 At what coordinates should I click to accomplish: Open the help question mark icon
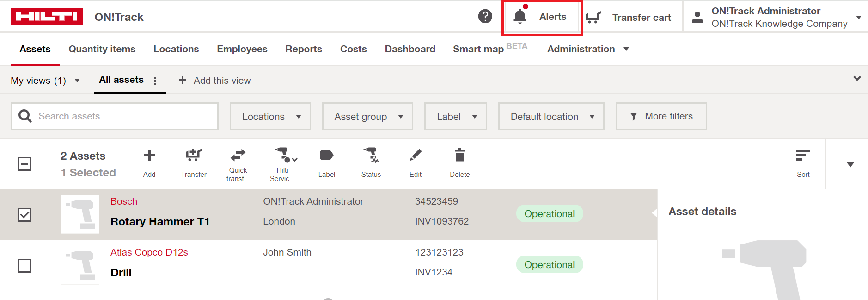coord(485,17)
